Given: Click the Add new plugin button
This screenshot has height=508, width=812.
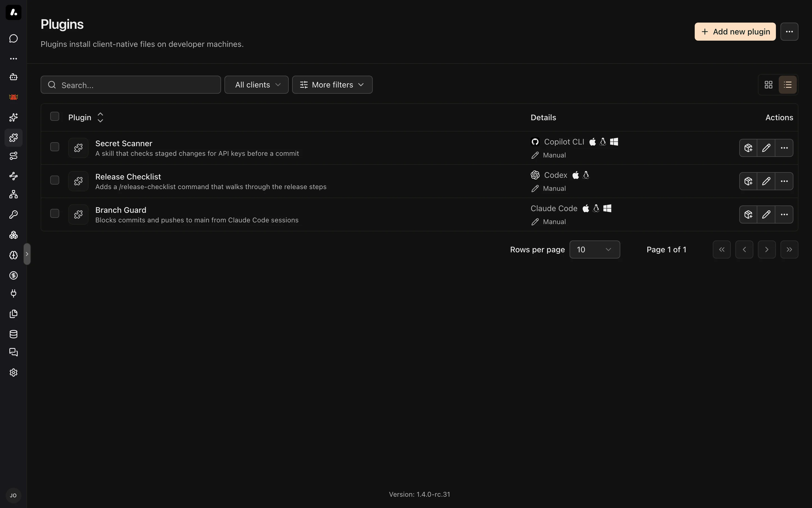Looking at the screenshot, I should tap(735, 32).
